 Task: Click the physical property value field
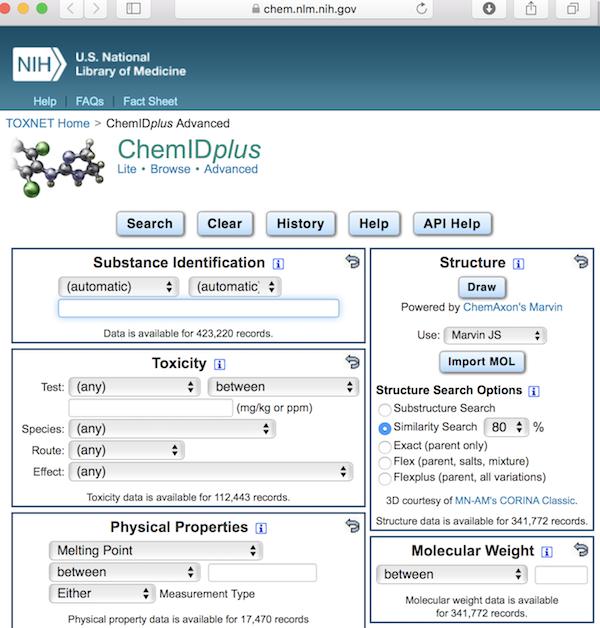(x=262, y=572)
